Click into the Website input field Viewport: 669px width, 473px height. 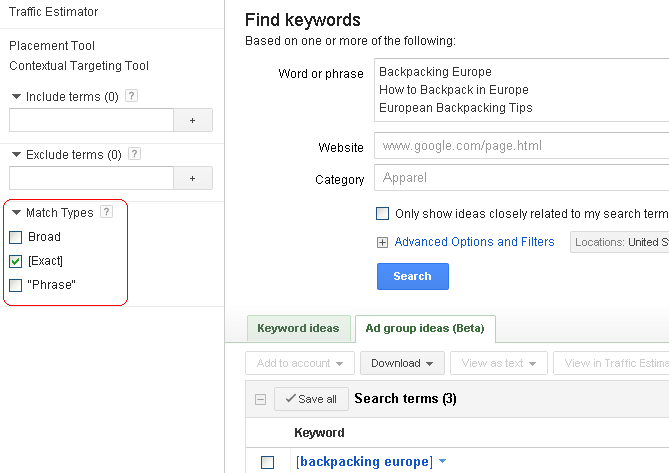tap(520, 146)
